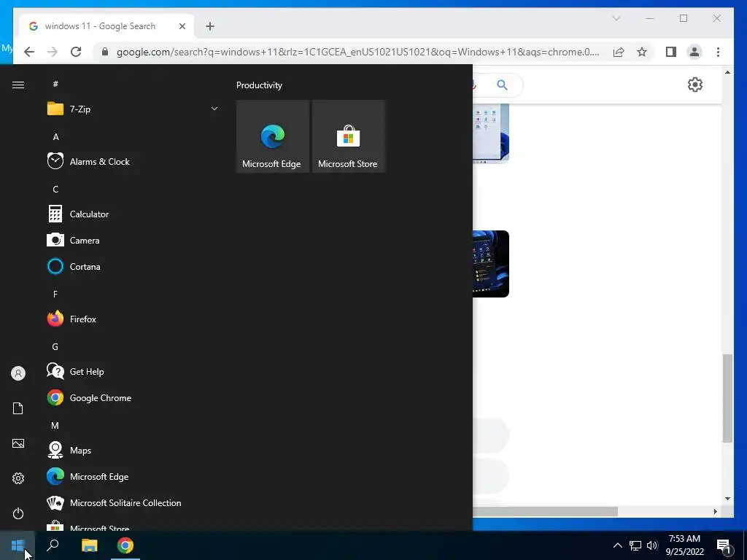Image resolution: width=747 pixels, height=560 pixels.
Task: Click the letter A section header
Action: [x=55, y=136]
